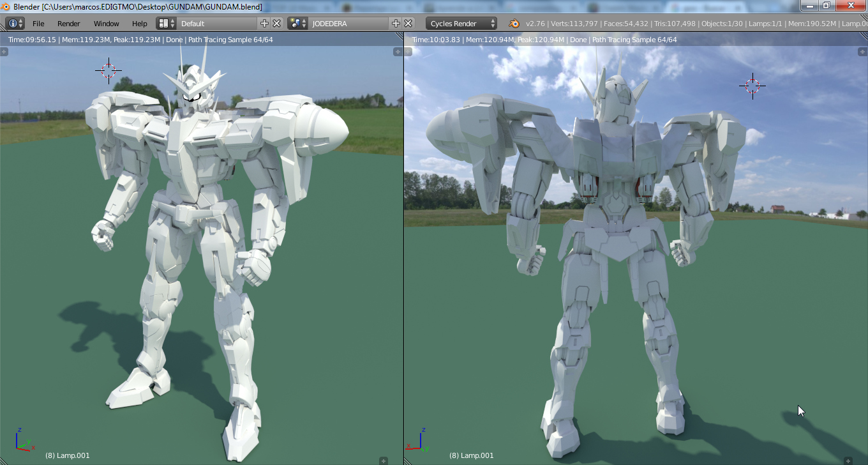Click the Mem:119.23M render status
The width and height of the screenshot is (868, 465).
point(85,40)
